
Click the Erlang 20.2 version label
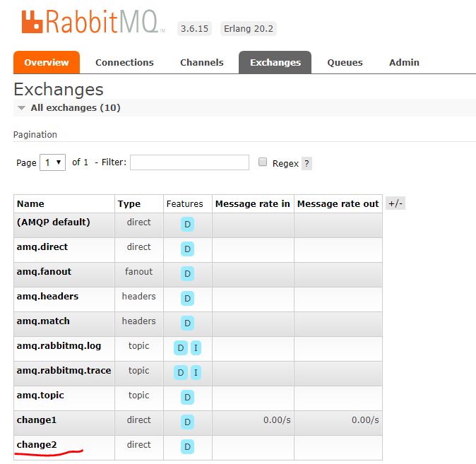coord(249,28)
